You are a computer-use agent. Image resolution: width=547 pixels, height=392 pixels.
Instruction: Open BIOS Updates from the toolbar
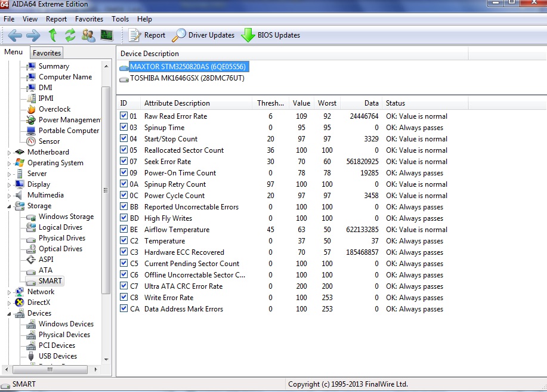[271, 35]
